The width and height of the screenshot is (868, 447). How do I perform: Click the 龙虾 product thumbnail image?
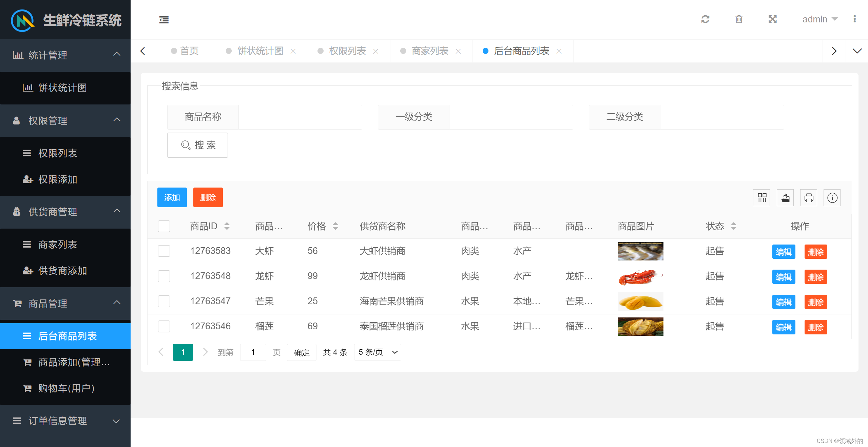[640, 276]
